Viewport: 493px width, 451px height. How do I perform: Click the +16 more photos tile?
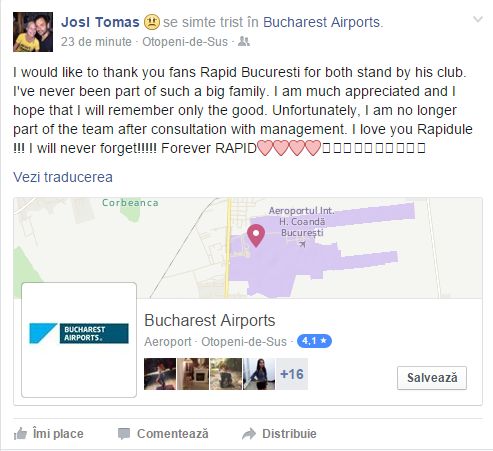coord(292,374)
